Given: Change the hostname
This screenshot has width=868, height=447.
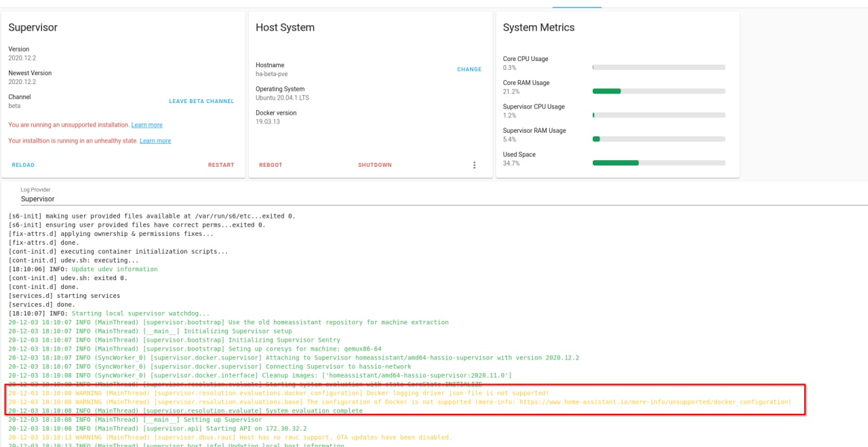Looking at the screenshot, I should pos(469,69).
